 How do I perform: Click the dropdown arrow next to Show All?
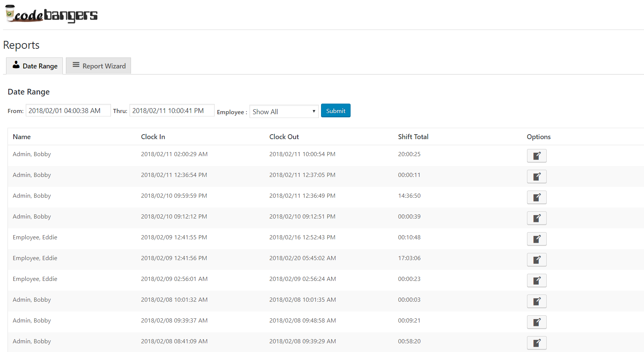pyautogui.click(x=314, y=111)
